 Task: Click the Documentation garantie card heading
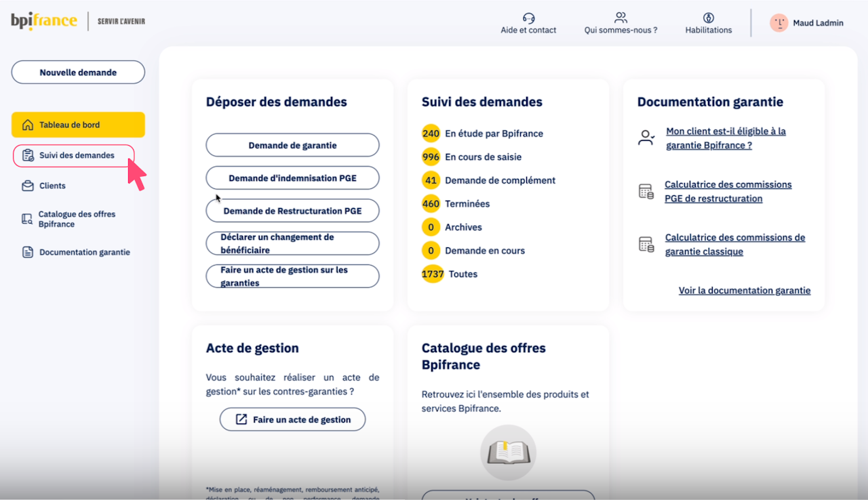coord(710,102)
